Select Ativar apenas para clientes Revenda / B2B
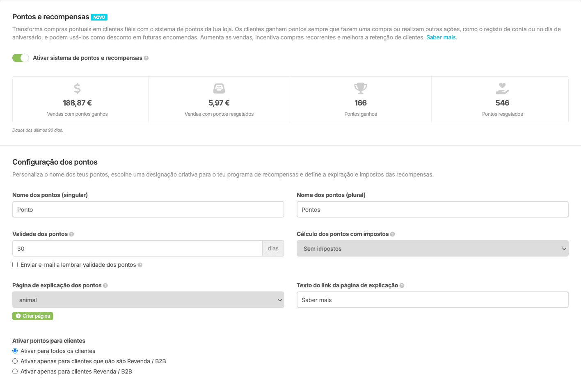The height and width of the screenshot is (392, 581). click(x=15, y=371)
